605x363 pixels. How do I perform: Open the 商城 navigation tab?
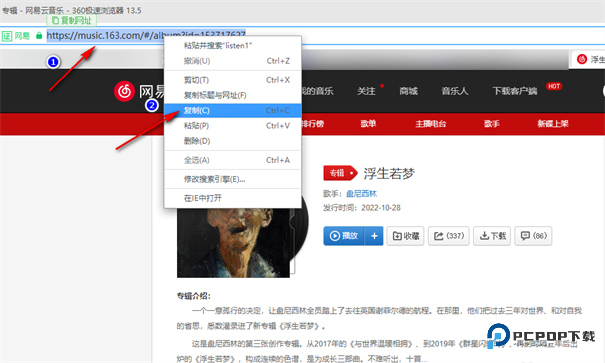[408, 91]
